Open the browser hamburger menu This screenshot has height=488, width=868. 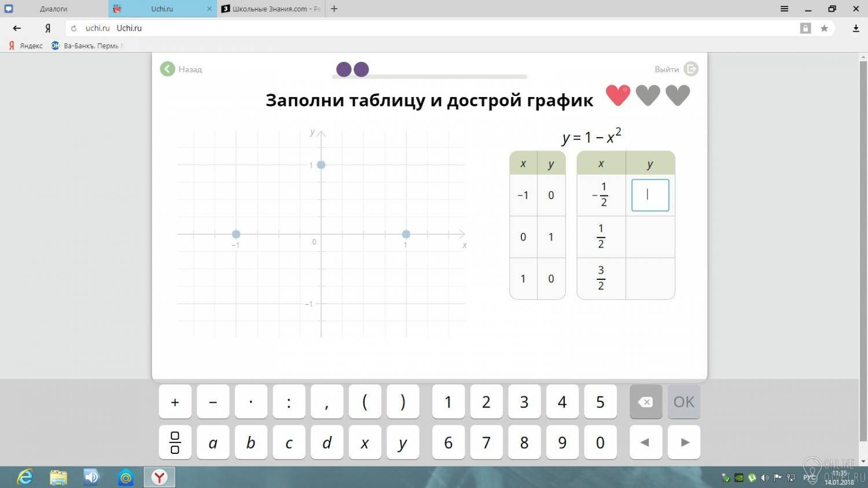784,9
